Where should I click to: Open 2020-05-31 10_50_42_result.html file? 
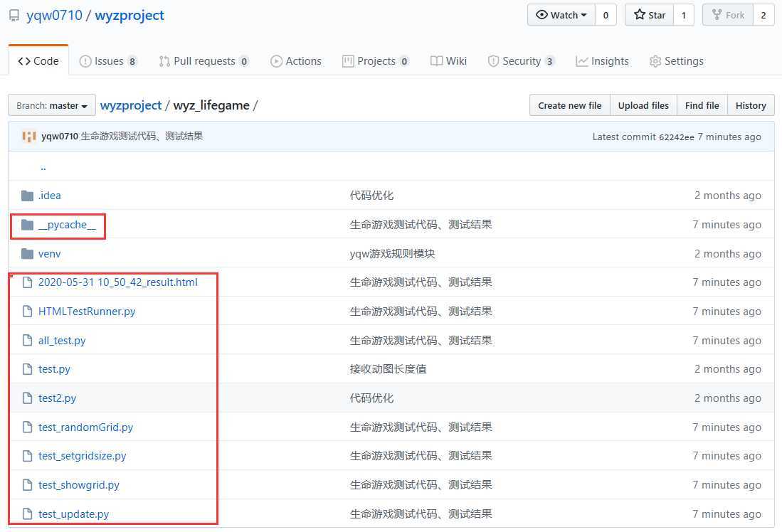117,282
